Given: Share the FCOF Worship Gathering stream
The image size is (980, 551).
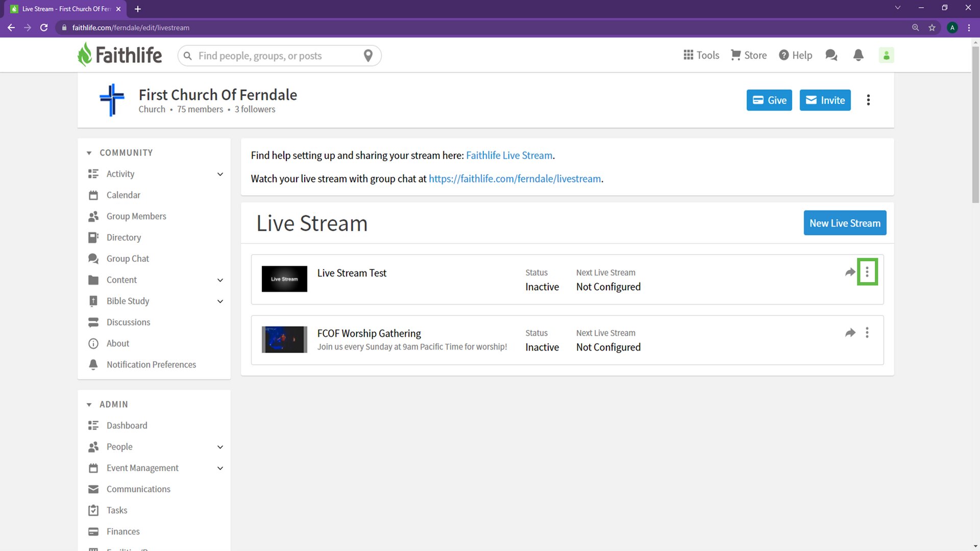Looking at the screenshot, I should point(850,333).
